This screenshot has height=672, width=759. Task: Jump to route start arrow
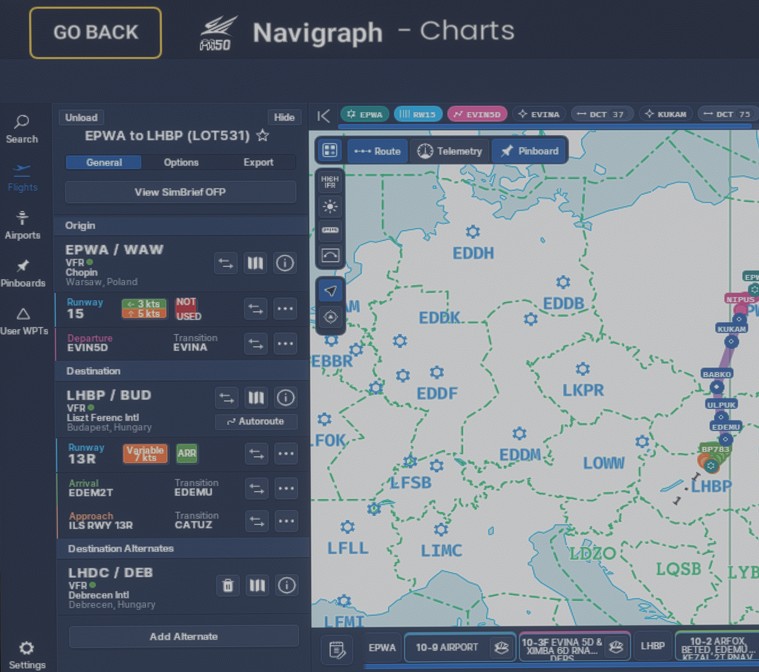tap(323, 116)
